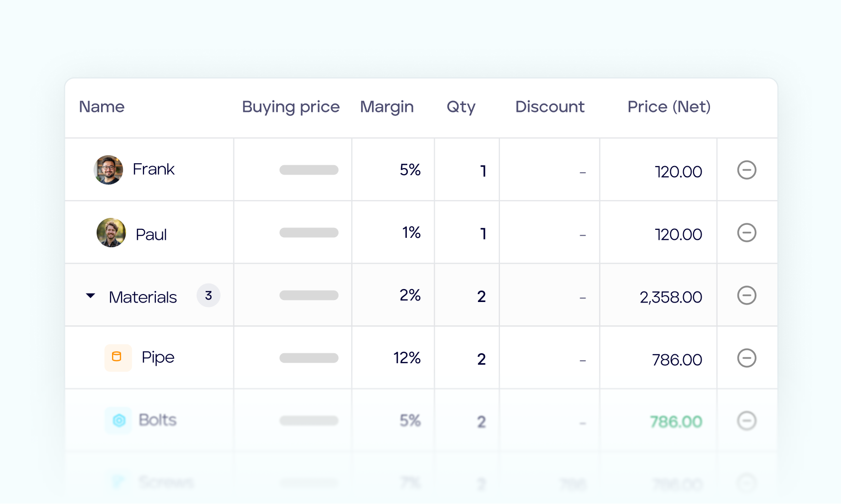841x504 pixels.
Task: Sort by the Name column header
Action: pos(102,107)
